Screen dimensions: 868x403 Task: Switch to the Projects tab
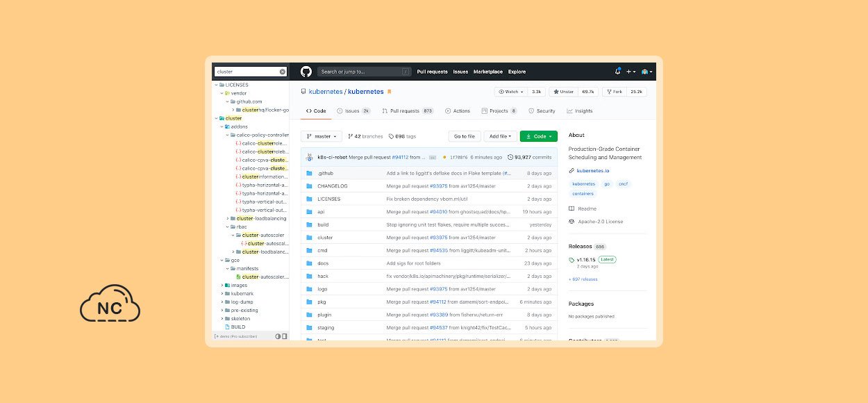click(x=499, y=111)
